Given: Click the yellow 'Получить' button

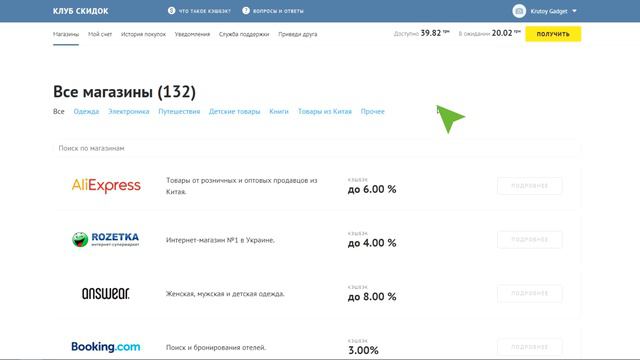Looking at the screenshot, I should [553, 34].
